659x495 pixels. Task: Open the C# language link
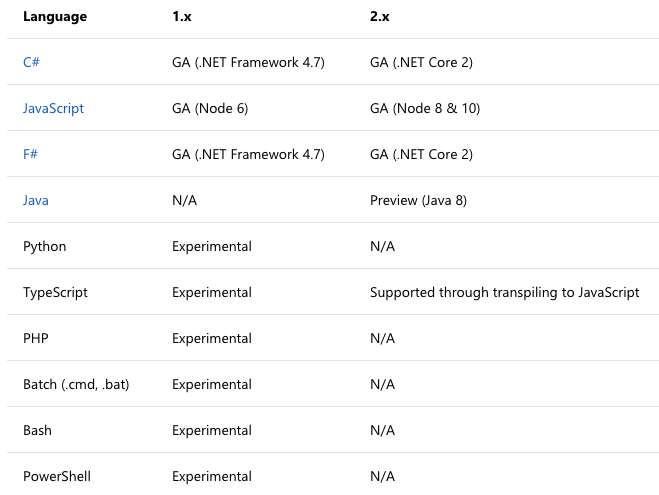pyautogui.click(x=31, y=62)
